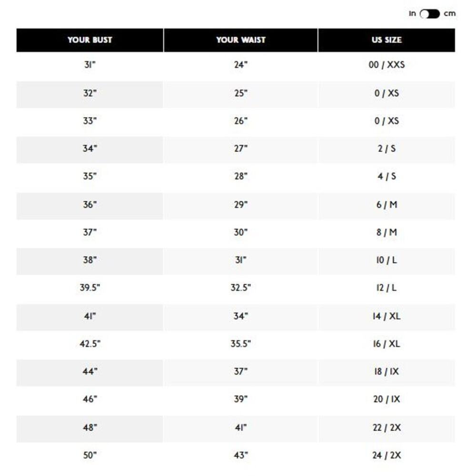The height and width of the screenshot is (476, 476).
Task: Click the 43" waist measurement cell
Action: tap(241, 456)
